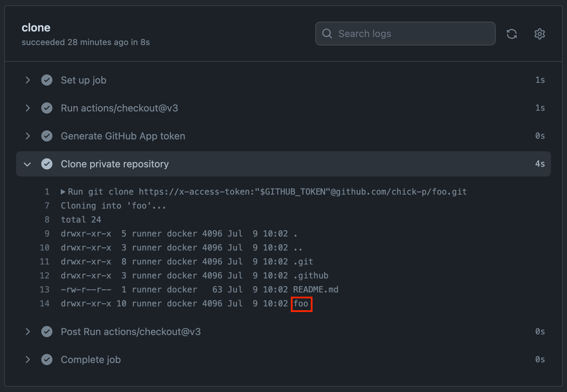Click the 4s duration of Clone private repository
Screen dimensions: 567x392
pyautogui.click(x=540, y=164)
